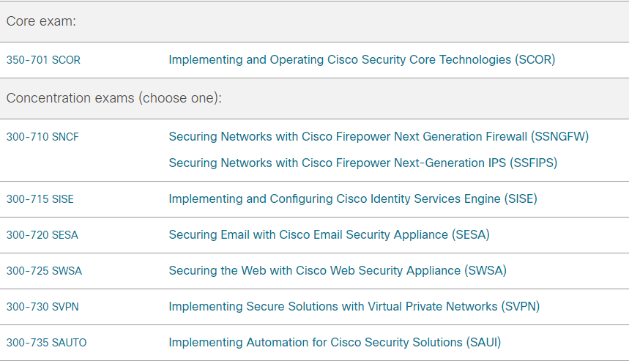Open the 300-725 SWSA exam link

(x=44, y=271)
